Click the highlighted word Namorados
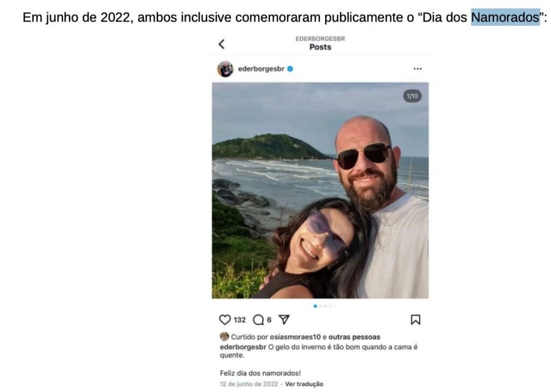551x392 pixels. pos(505,17)
